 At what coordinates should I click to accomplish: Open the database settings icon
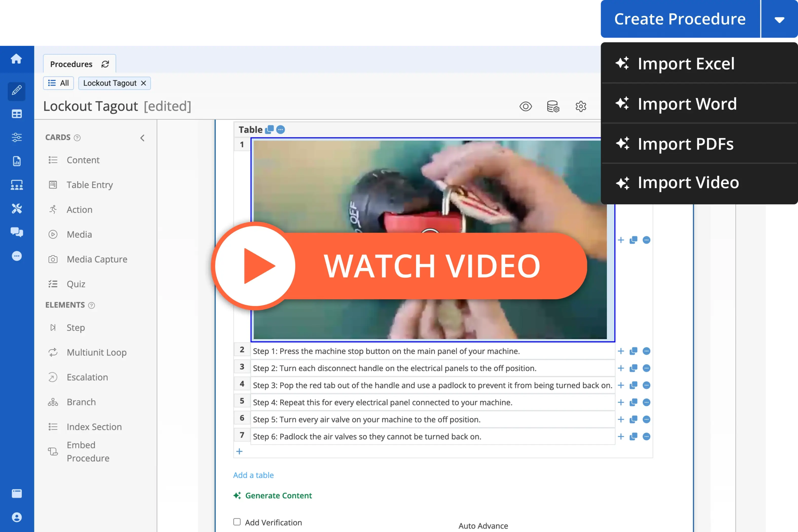tap(553, 107)
